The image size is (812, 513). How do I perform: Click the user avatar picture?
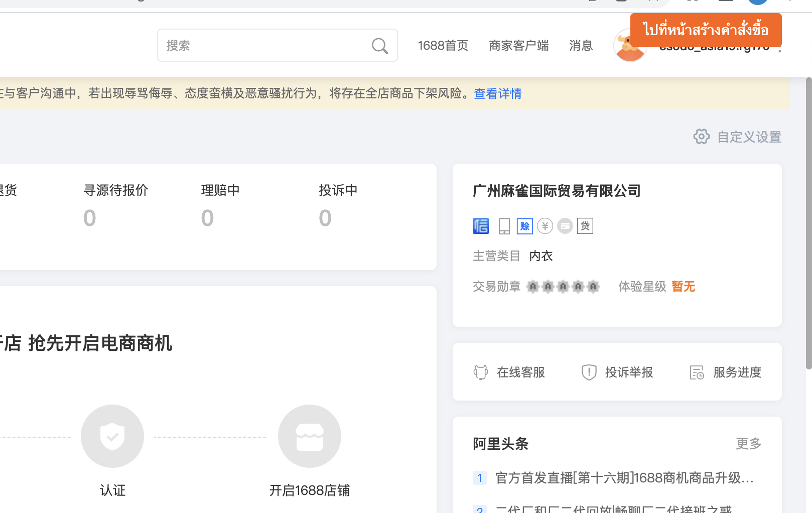[x=630, y=46]
